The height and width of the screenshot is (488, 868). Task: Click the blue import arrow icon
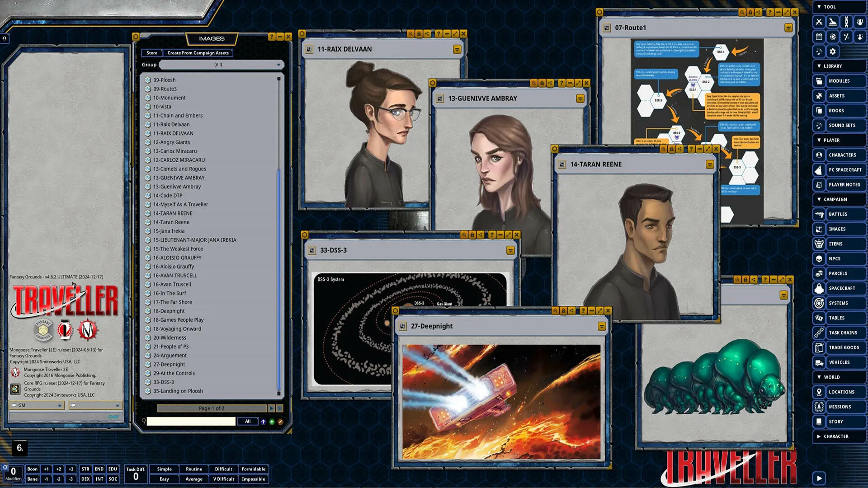(263, 422)
